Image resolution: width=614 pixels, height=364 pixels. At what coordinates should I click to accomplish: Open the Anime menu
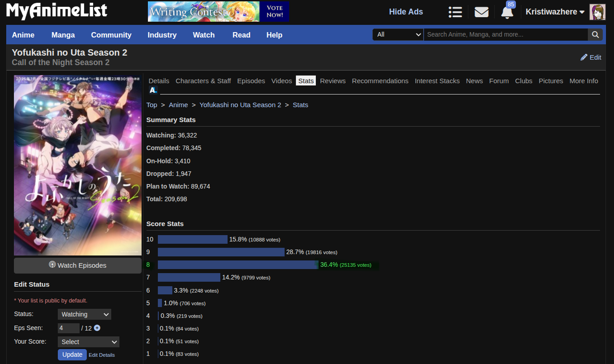point(23,35)
